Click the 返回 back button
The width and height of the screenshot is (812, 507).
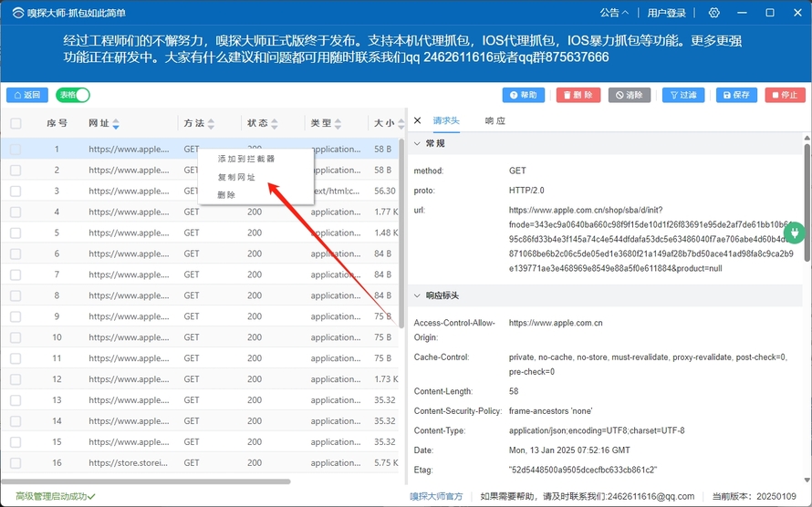[x=26, y=95]
